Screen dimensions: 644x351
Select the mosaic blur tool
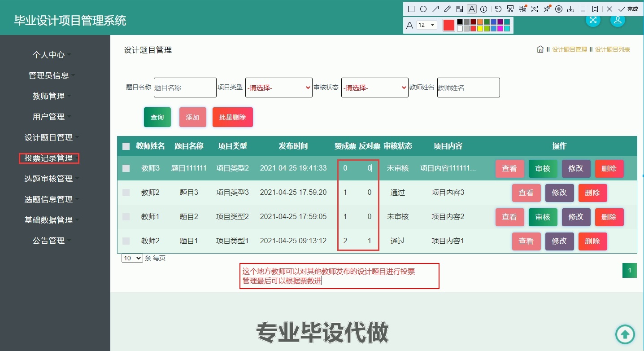pos(459,9)
